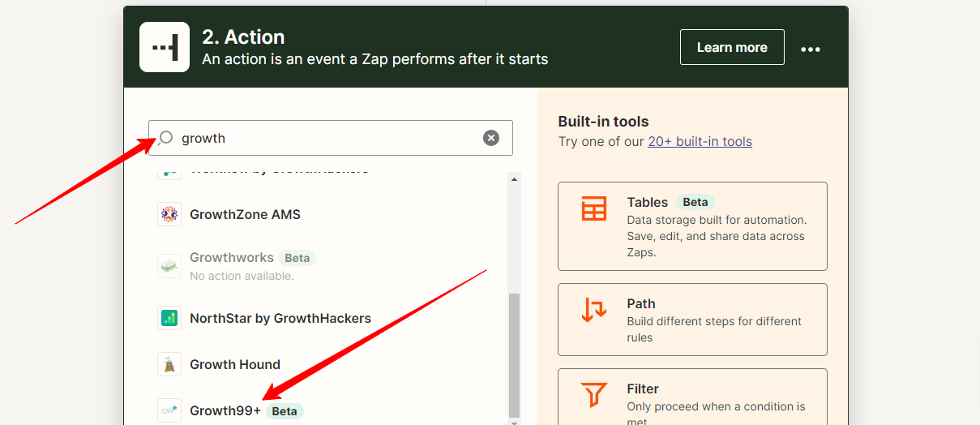Click the Filter funnel icon

[x=594, y=395]
